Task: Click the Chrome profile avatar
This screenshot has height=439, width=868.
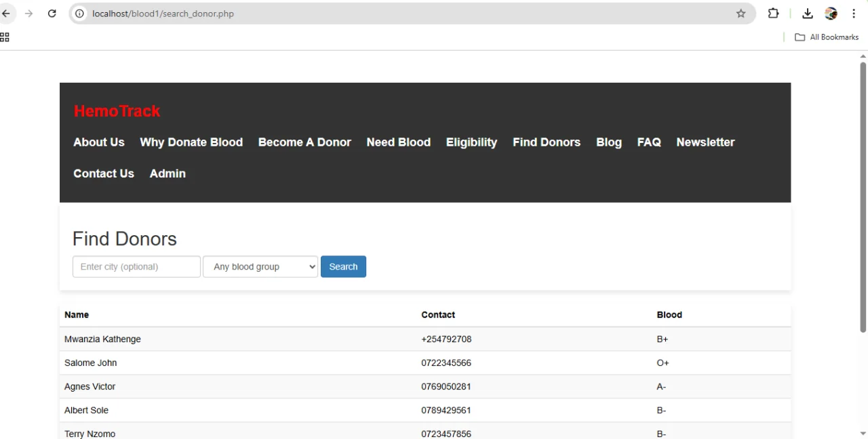Action: 831,14
